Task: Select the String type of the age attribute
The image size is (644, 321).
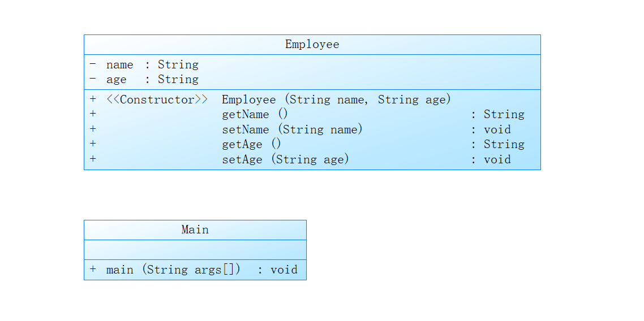Action: [x=178, y=80]
